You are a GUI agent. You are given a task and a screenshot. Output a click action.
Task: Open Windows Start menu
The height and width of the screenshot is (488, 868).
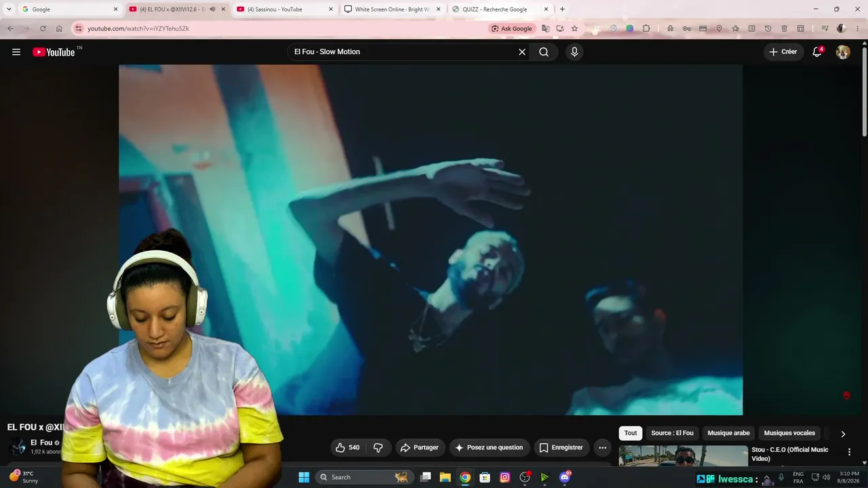click(304, 477)
